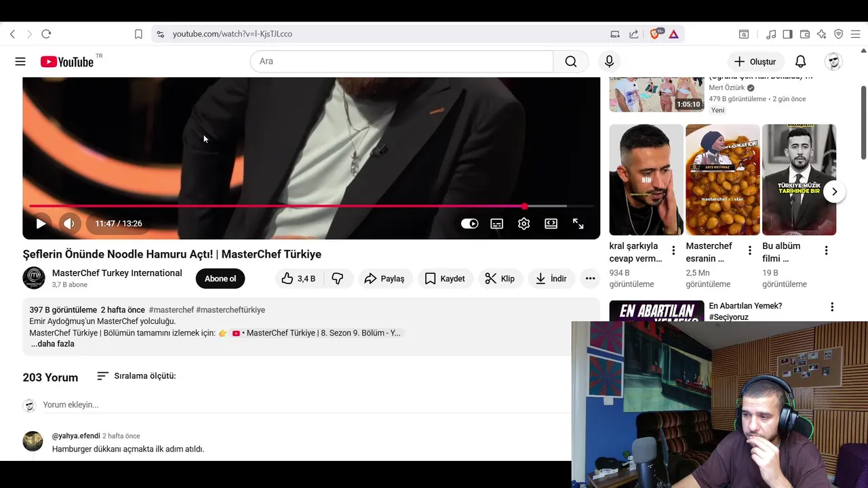Bookmark this page in address bar

pyautogui.click(x=138, y=34)
